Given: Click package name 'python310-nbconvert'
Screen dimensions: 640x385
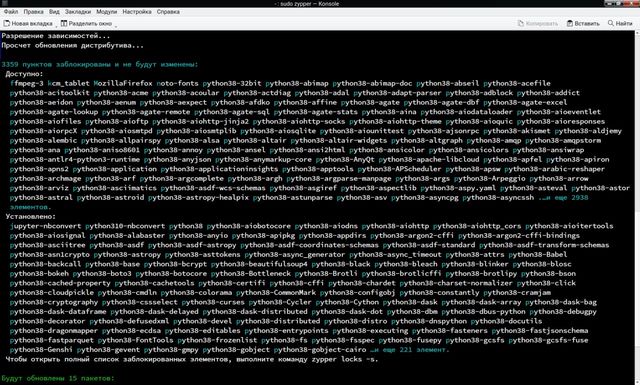Looking at the screenshot, I should (x=125, y=226).
